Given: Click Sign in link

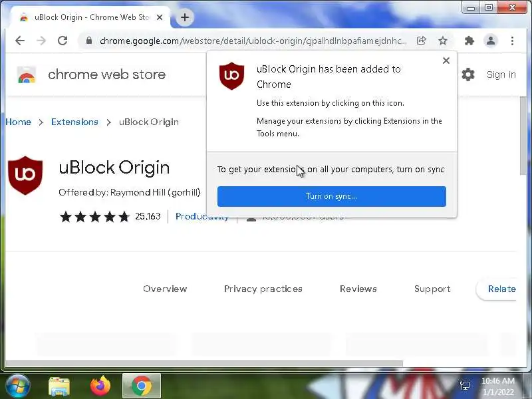Looking at the screenshot, I should coord(501,74).
